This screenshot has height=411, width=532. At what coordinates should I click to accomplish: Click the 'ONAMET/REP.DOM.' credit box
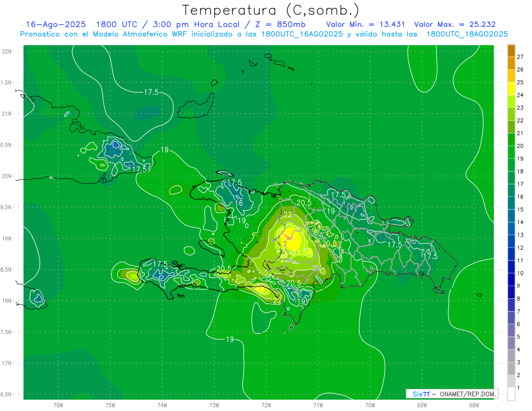pos(452,394)
